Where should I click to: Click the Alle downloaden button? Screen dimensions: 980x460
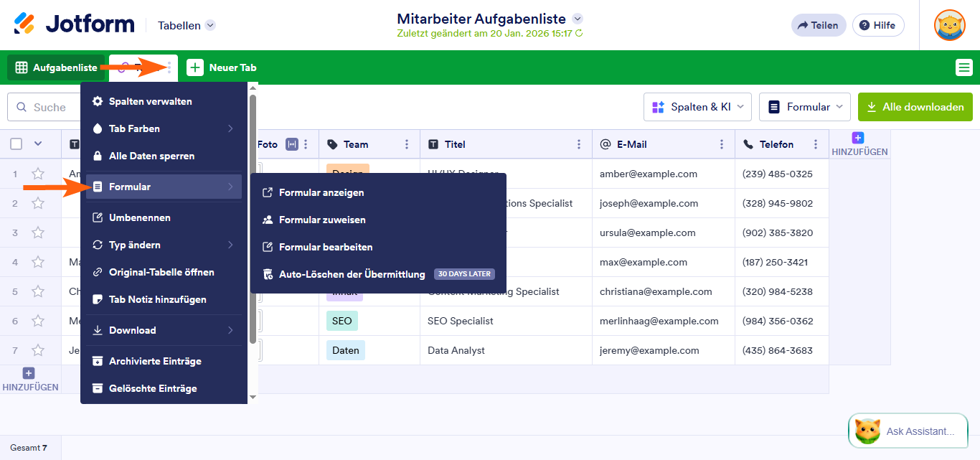pos(915,106)
